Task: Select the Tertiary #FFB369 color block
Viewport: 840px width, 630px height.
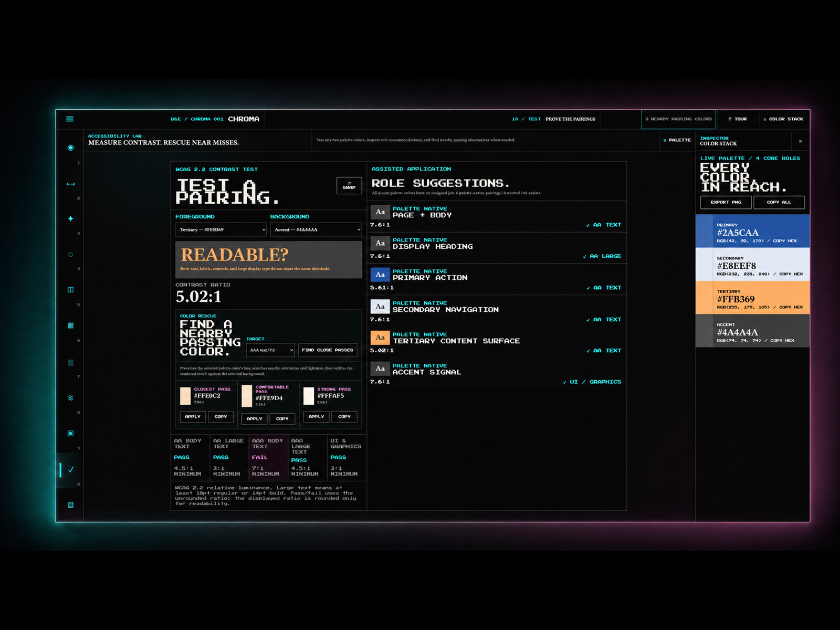Action: [753, 297]
